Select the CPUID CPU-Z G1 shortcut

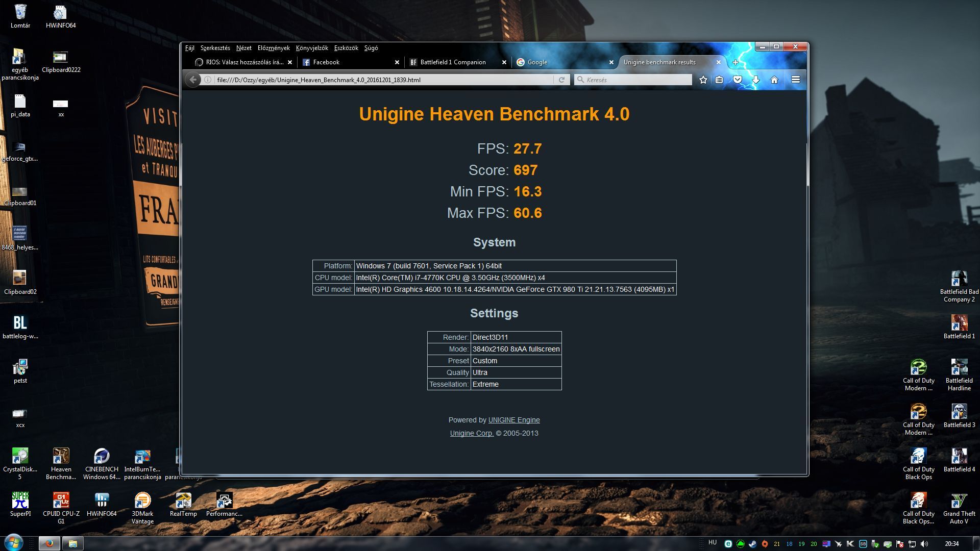(x=61, y=508)
